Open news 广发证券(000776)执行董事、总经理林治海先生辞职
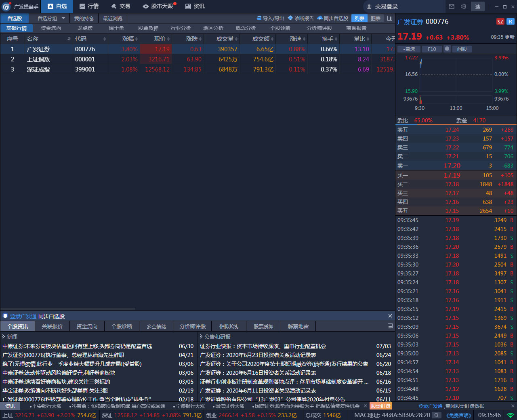517x420 pixels. (x=63, y=355)
